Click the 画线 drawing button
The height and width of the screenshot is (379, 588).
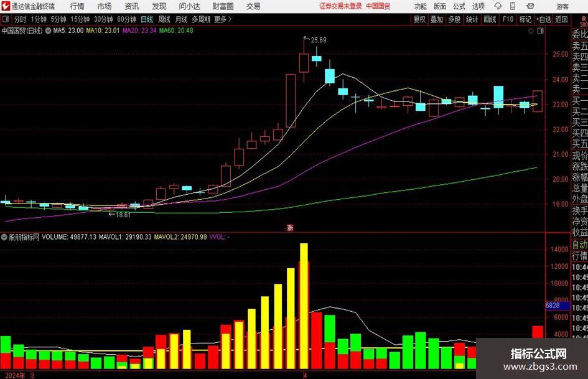tap(490, 19)
